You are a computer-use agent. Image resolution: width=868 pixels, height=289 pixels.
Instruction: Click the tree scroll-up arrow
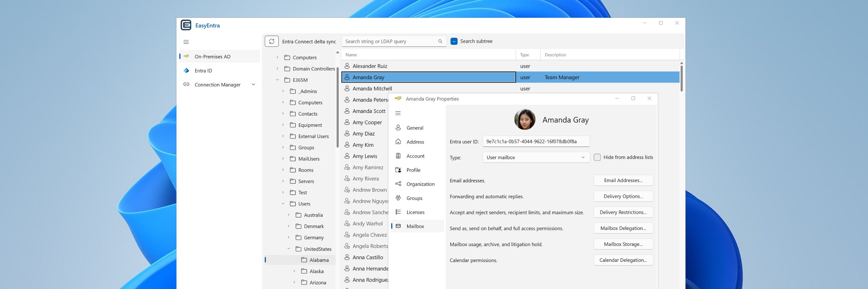(337, 53)
